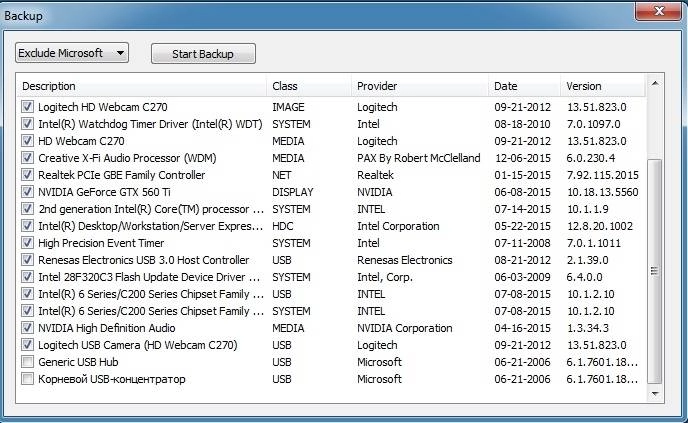Select Корневой USB-концентратор row text
The height and width of the screenshot is (423, 688).
(x=112, y=379)
